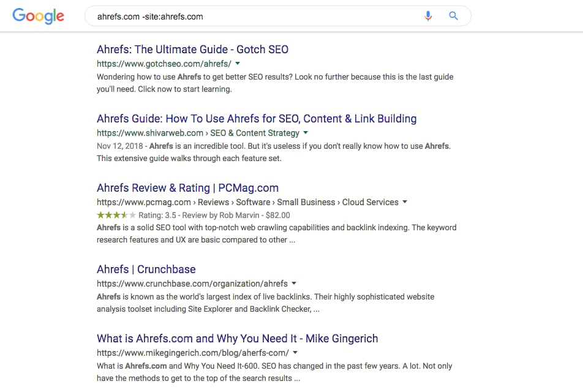The height and width of the screenshot is (392, 583).
Task: Open Ahrefs Guide: How To Use Ahrefs result
Action: pos(257,119)
